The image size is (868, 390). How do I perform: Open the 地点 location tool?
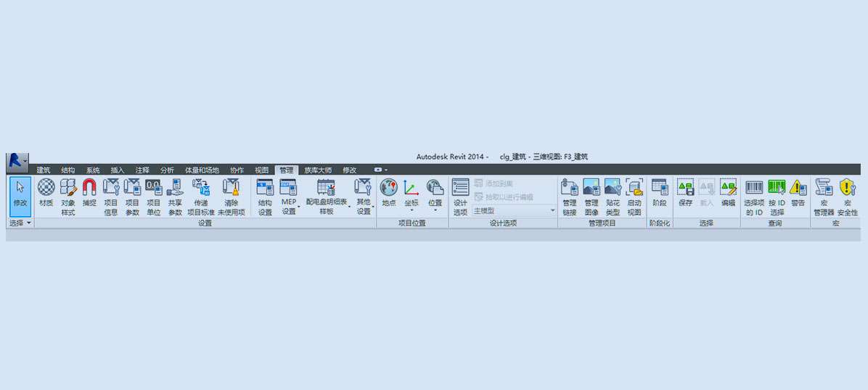(x=388, y=193)
